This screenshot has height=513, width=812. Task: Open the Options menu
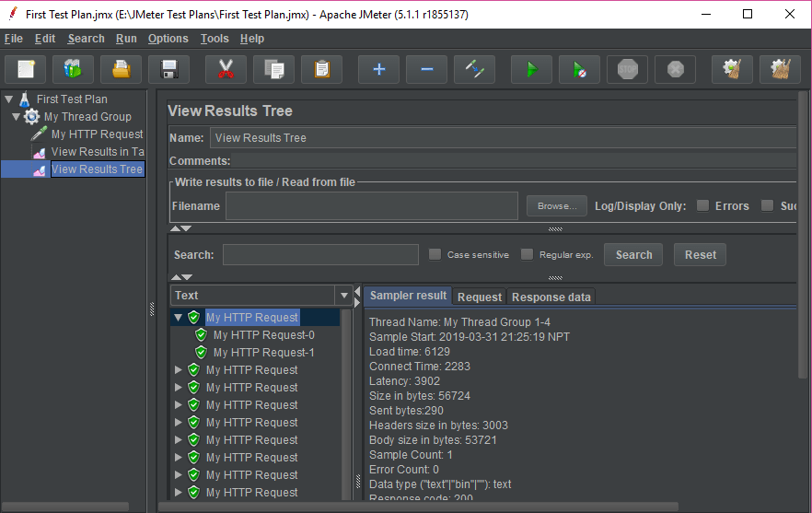pyautogui.click(x=168, y=39)
